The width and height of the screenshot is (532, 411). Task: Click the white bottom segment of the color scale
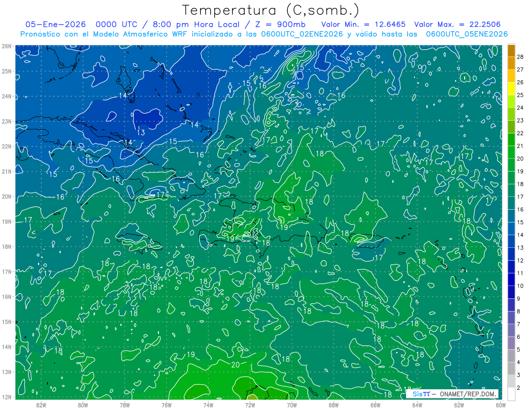click(x=511, y=394)
